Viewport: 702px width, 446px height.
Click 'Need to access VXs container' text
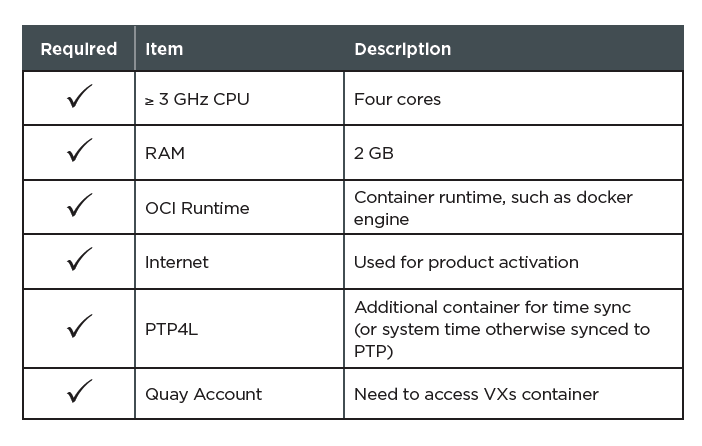point(476,395)
